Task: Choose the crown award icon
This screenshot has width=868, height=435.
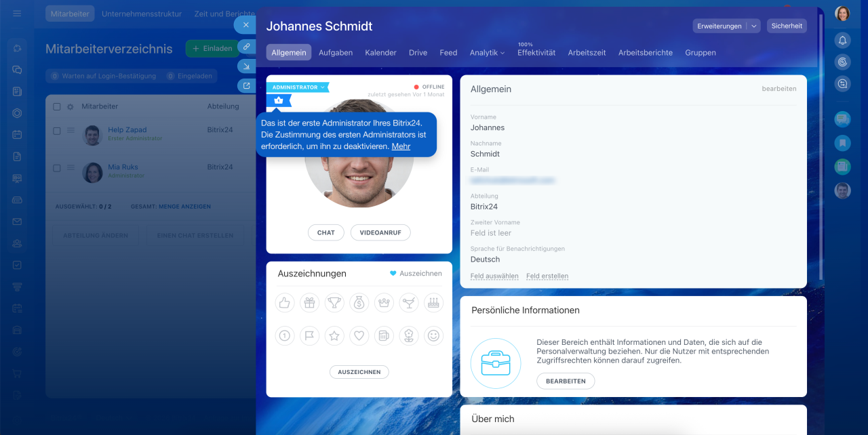Action: point(384,303)
